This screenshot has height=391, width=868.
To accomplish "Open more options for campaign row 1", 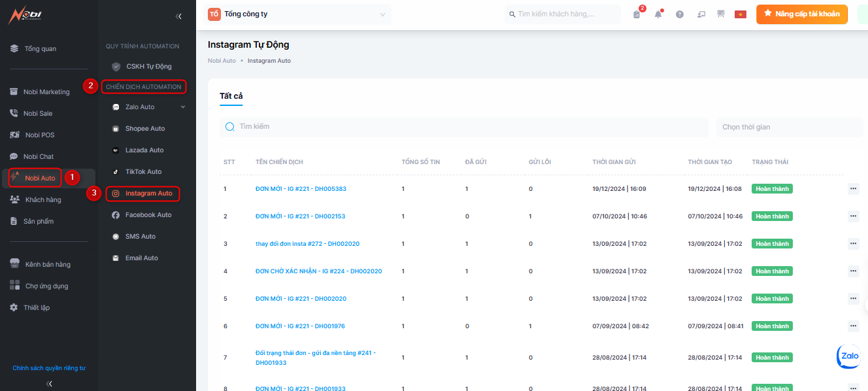I will click(853, 189).
